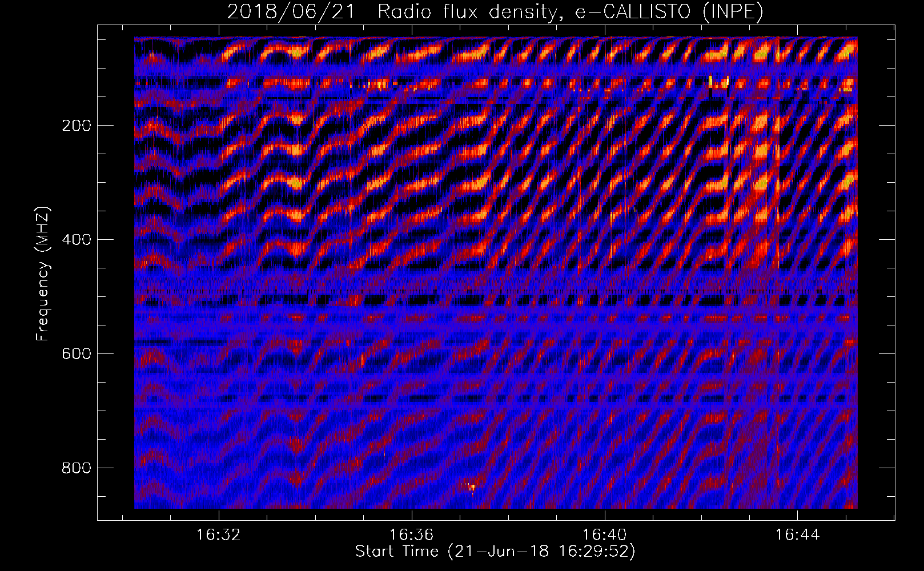Click the Start Time axis caption

click(495, 552)
